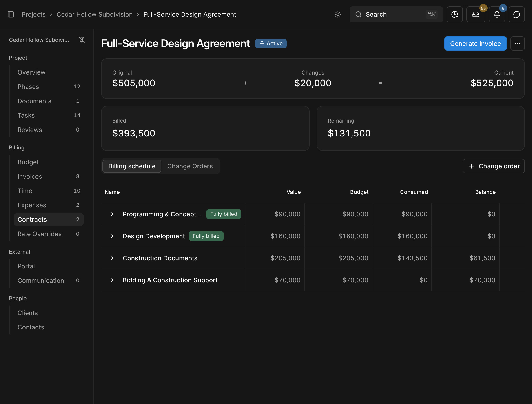The height and width of the screenshot is (404, 532).
Task: Open Clients under People
Action: [49, 313]
